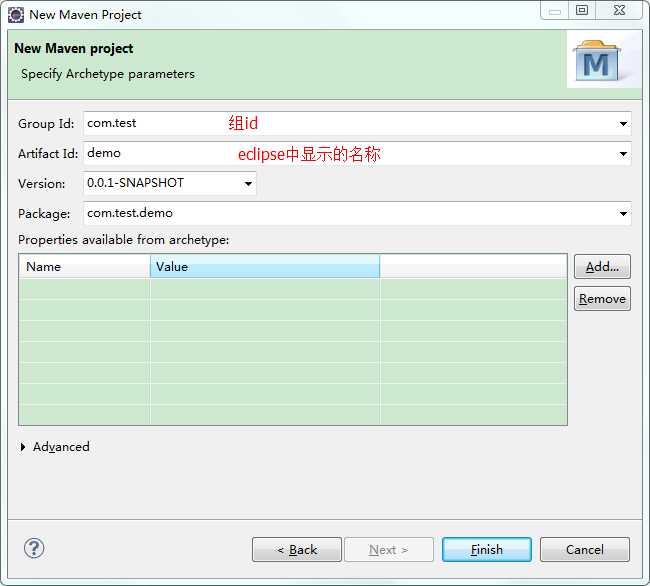Click the Remove button
Screen dimensions: 650x586
[x=602, y=298]
